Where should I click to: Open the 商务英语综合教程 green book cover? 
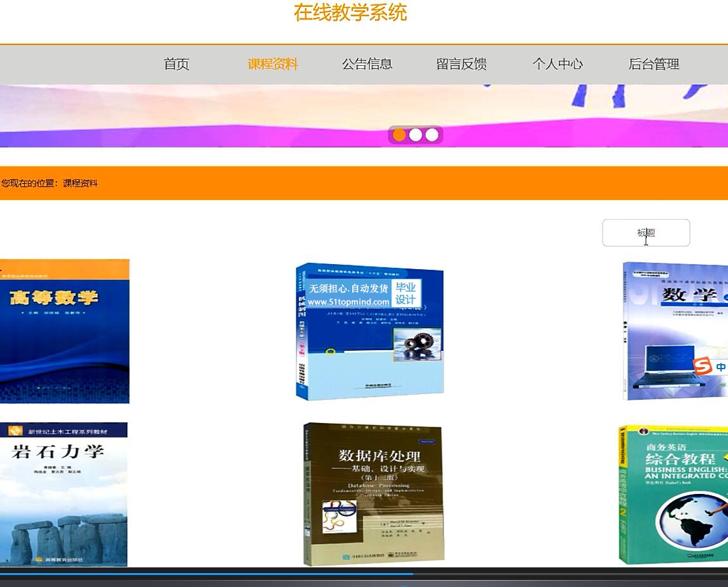point(674,495)
